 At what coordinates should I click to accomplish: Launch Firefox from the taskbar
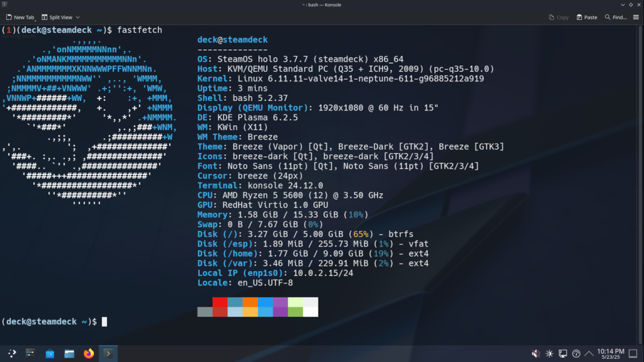tap(89, 353)
